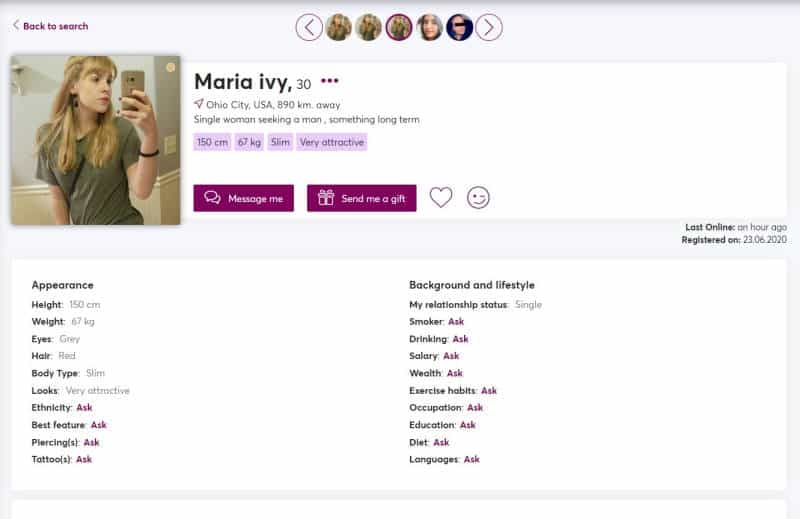Click the Hair value Red
800x519 pixels.
coord(67,356)
